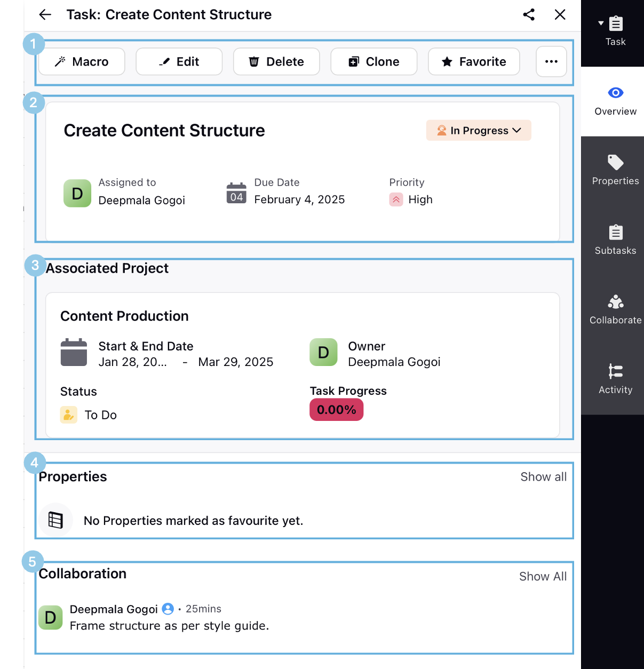Viewport: 644px width, 669px height.
Task: Click the share icon in the header
Action: 529,14
